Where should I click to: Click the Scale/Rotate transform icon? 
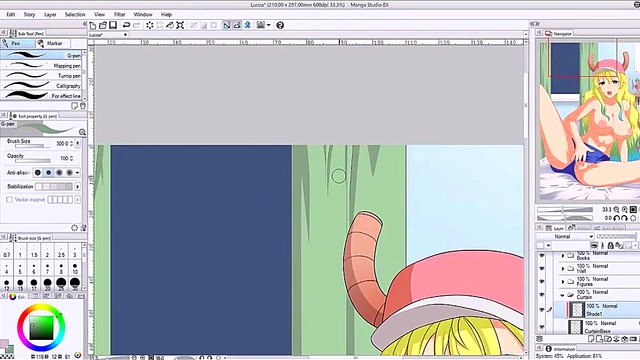tap(180, 25)
